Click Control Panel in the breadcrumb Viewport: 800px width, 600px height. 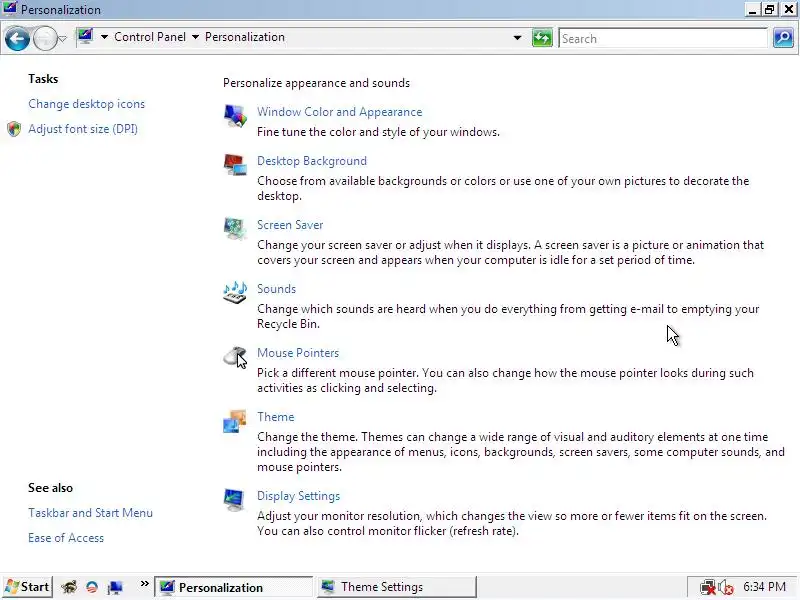[x=150, y=37]
